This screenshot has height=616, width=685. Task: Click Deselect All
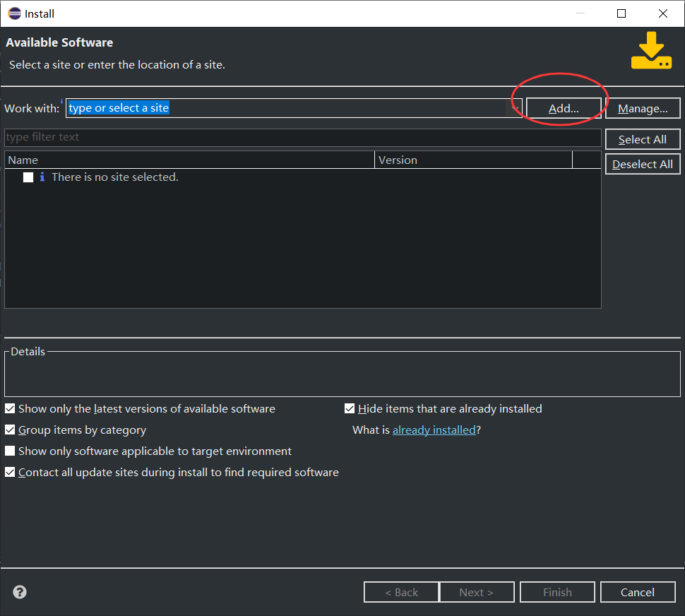[x=643, y=163]
